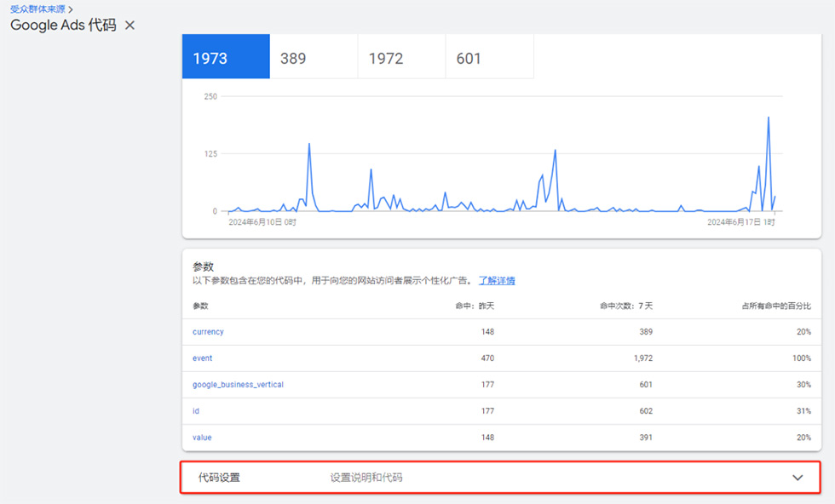The height and width of the screenshot is (504, 835).
Task: Click the highest peak on the chart
Action: (x=769, y=117)
